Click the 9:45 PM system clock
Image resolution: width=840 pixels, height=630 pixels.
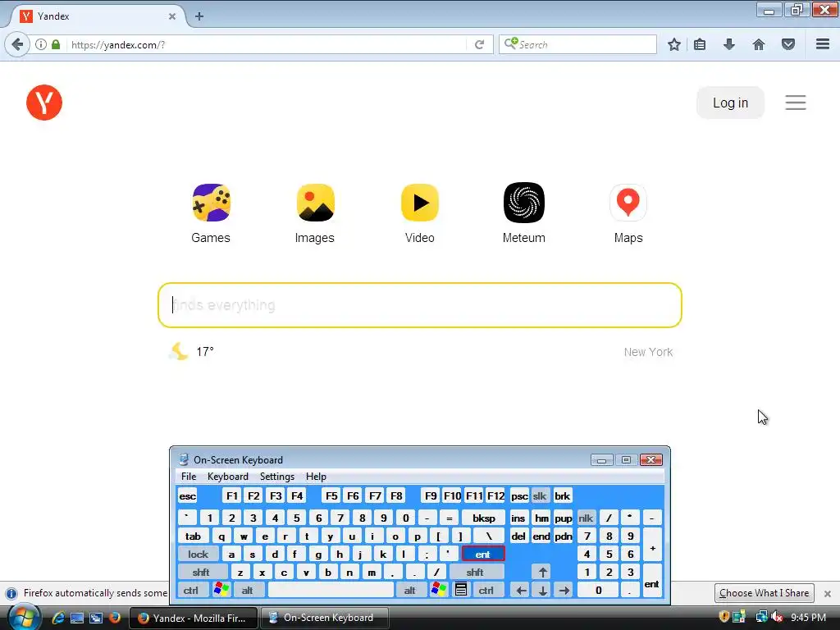pos(808,617)
